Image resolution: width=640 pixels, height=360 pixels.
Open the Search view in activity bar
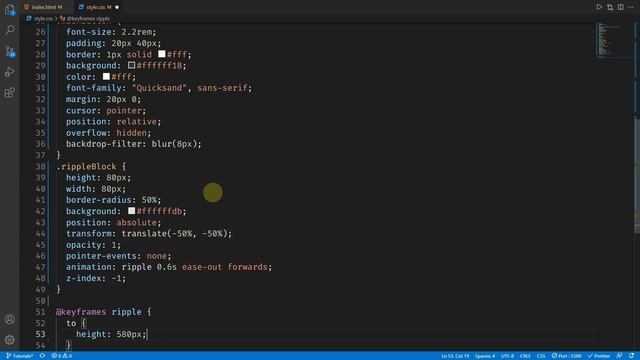[x=10, y=30]
